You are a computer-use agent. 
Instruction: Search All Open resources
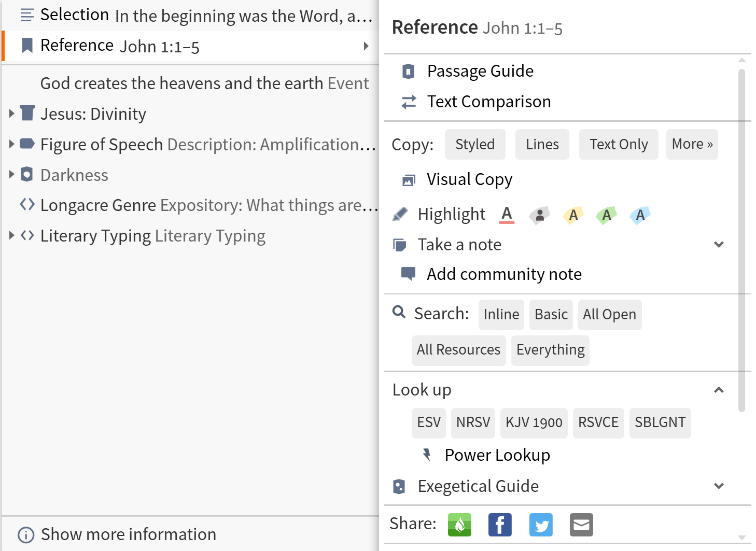click(x=610, y=315)
